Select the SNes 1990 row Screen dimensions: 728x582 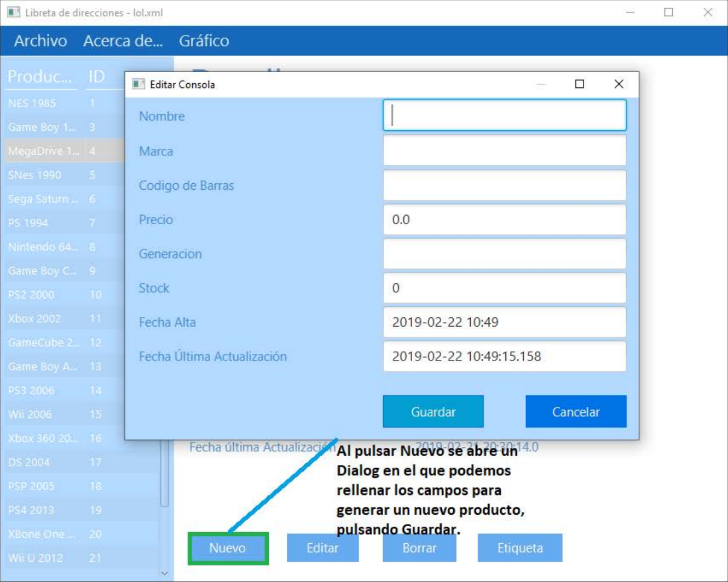pyautogui.click(x=65, y=175)
